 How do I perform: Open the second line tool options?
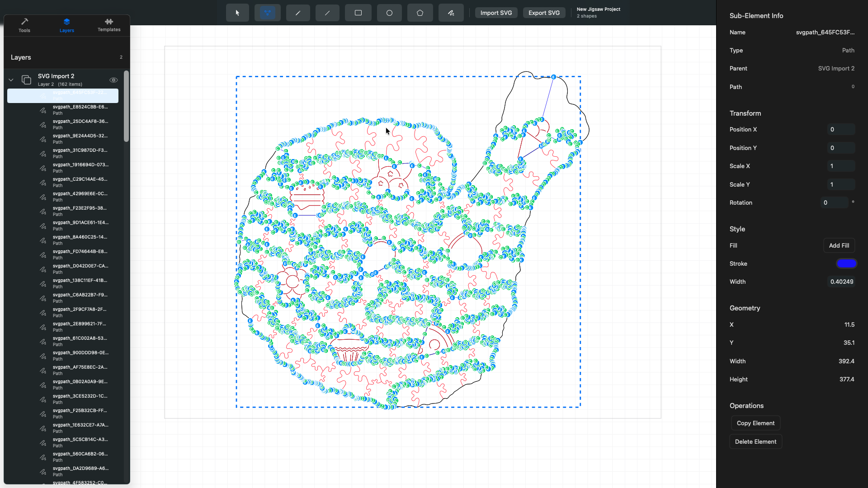pos(327,13)
